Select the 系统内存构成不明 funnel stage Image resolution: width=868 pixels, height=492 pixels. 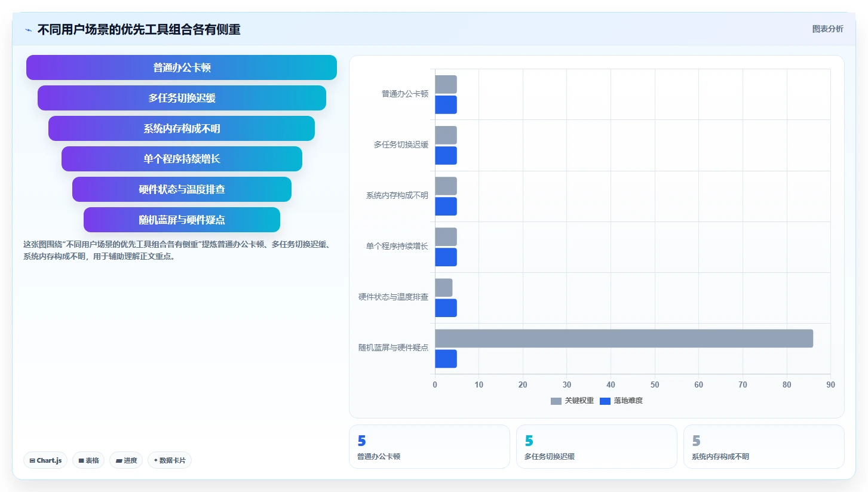tap(182, 128)
